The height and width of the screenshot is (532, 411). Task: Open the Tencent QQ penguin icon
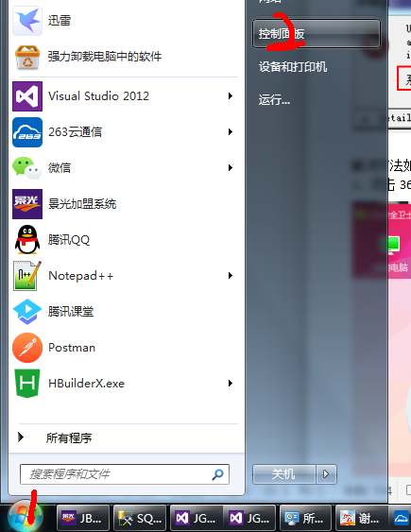pyautogui.click(x=27, y=239)
